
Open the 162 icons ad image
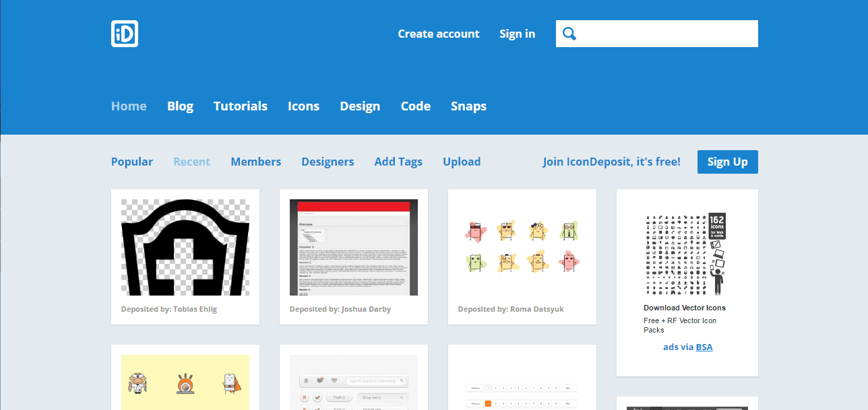tap(685, 254)
